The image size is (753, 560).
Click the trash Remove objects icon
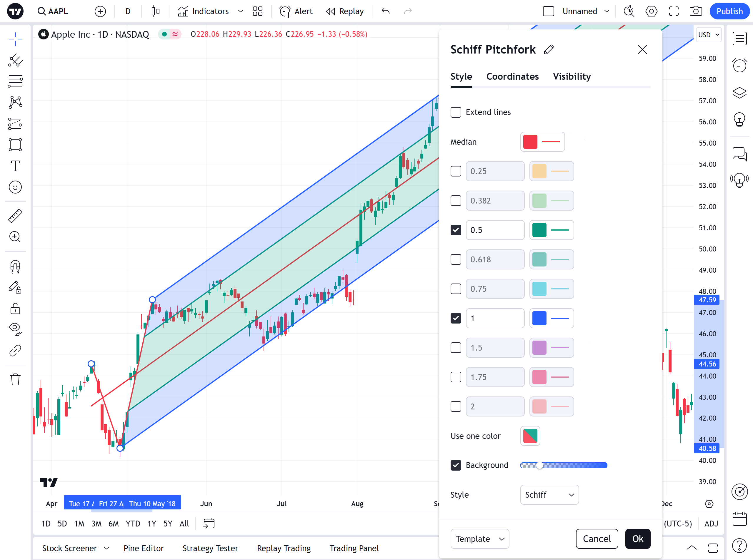pyautogui.click(x=15, y=379)
